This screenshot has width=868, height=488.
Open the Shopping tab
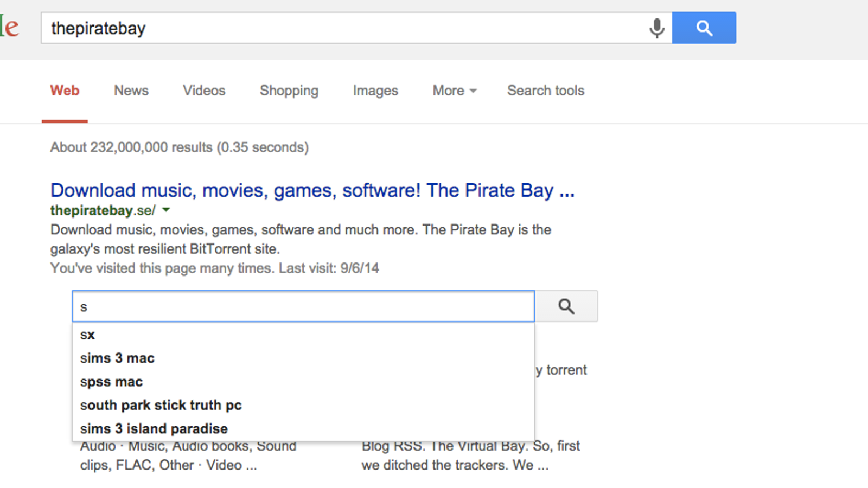point(289,91)
